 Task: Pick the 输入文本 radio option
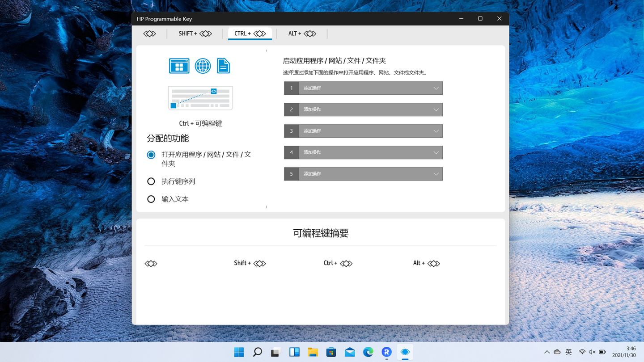click(x=151, y=199)
